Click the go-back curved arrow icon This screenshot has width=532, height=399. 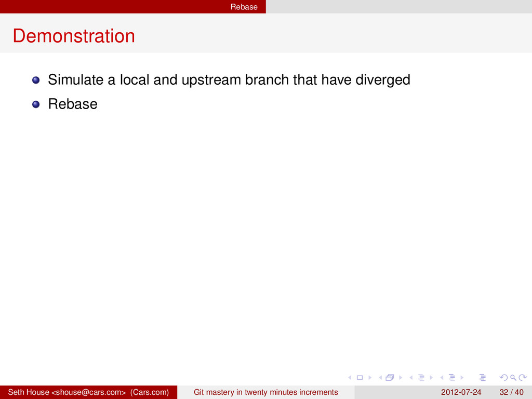coord(504,378)
